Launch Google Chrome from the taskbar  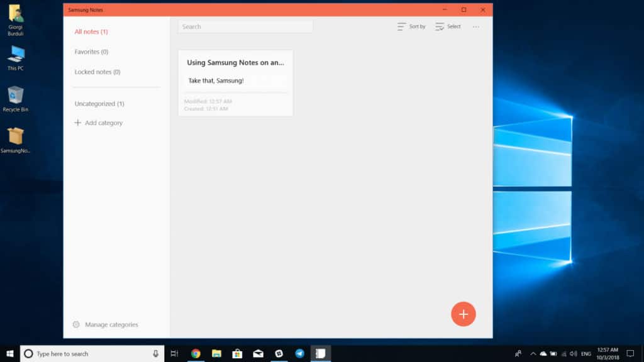[196, 354]
